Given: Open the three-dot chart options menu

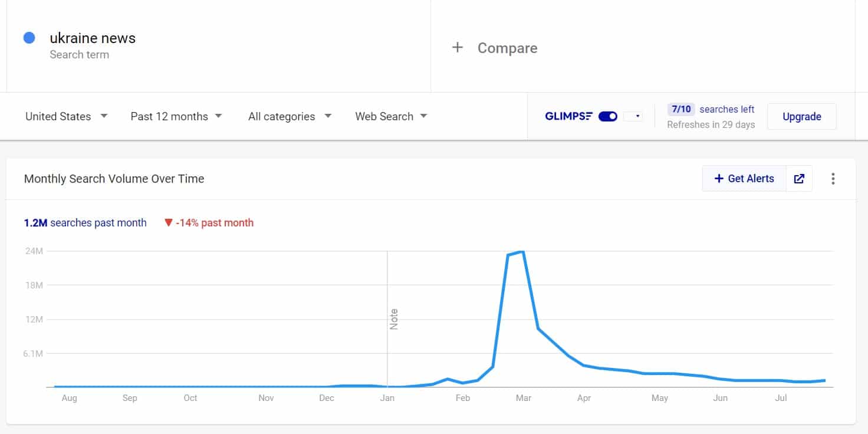Looking at the screenshot, I should [833, 179].
